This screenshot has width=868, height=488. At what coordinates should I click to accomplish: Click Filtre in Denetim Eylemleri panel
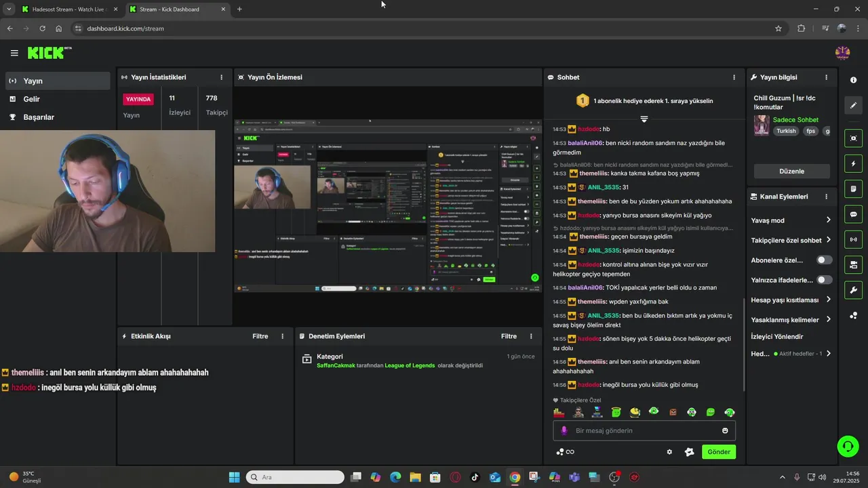pos(509,336)
